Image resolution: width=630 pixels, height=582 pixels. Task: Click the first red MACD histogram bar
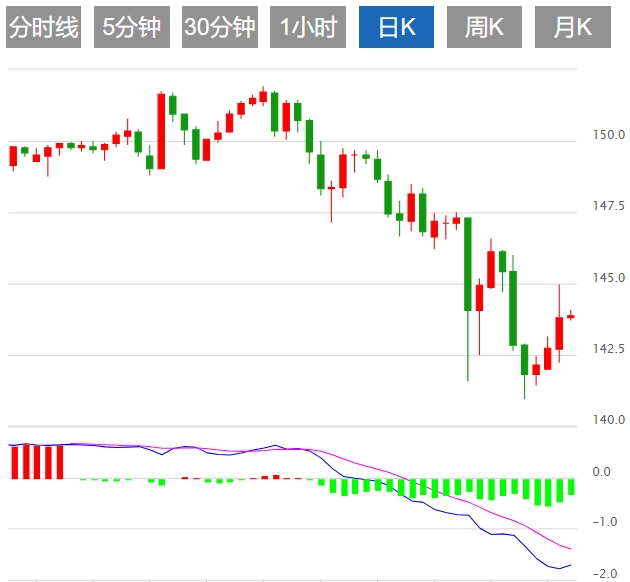[13, 462]
